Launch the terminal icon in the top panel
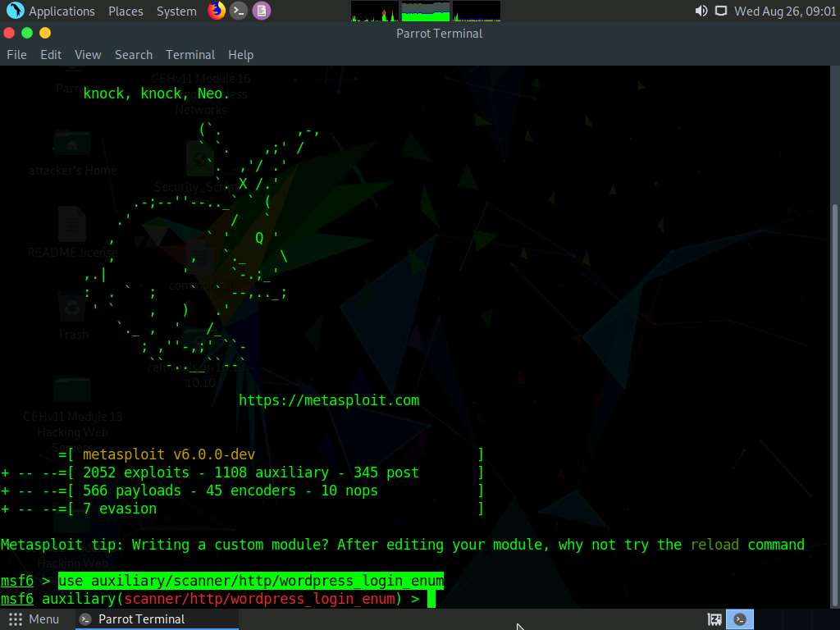This screenshot has height=630, width=840. pos(238,11)
